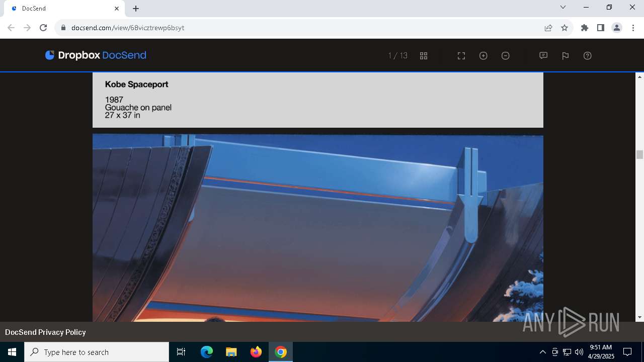
Task: Click the Gouache on panel text
Action: [x=138, y=108]
